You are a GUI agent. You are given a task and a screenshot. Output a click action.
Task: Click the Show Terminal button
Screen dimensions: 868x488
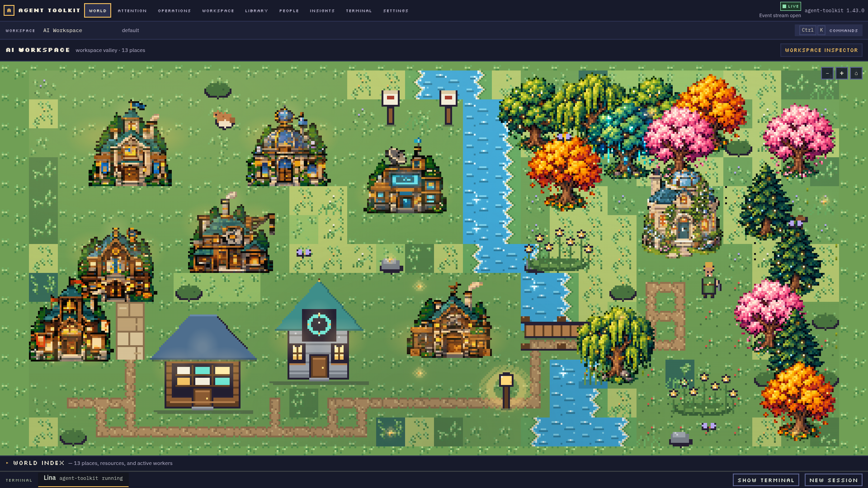(766, 480)
